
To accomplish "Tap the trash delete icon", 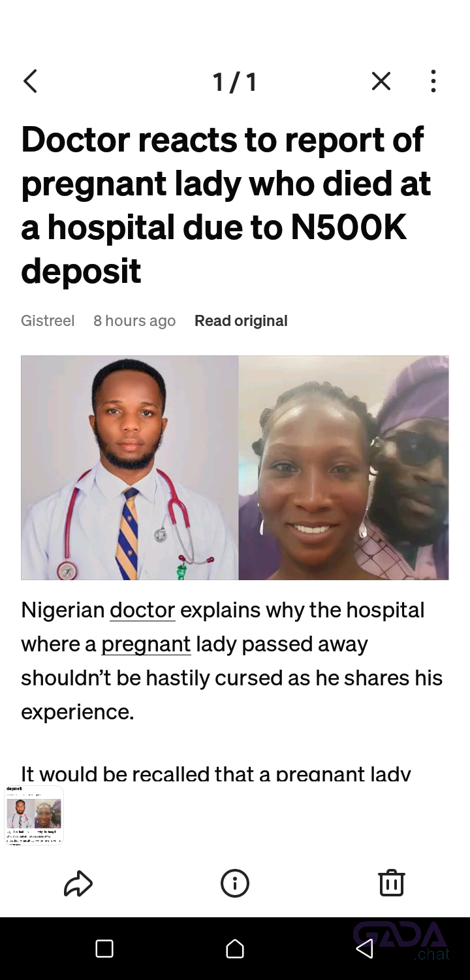I will coord(392,883).
